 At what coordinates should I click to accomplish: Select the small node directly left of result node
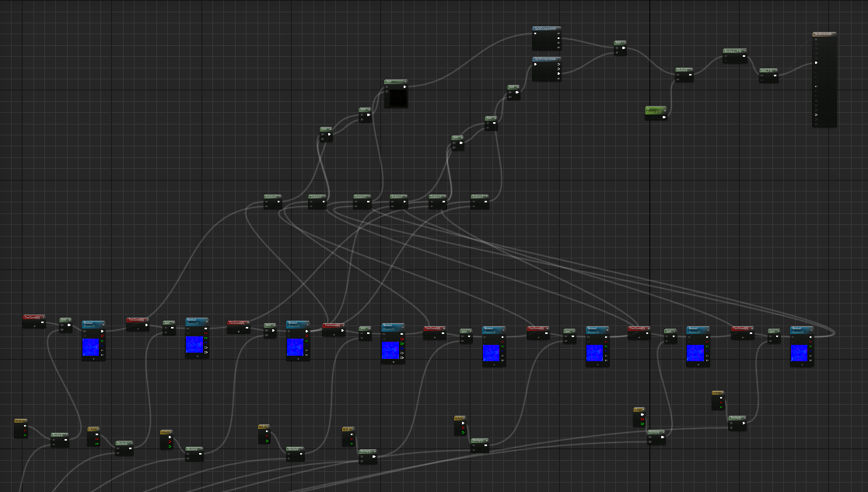click(x=768, y=75)
